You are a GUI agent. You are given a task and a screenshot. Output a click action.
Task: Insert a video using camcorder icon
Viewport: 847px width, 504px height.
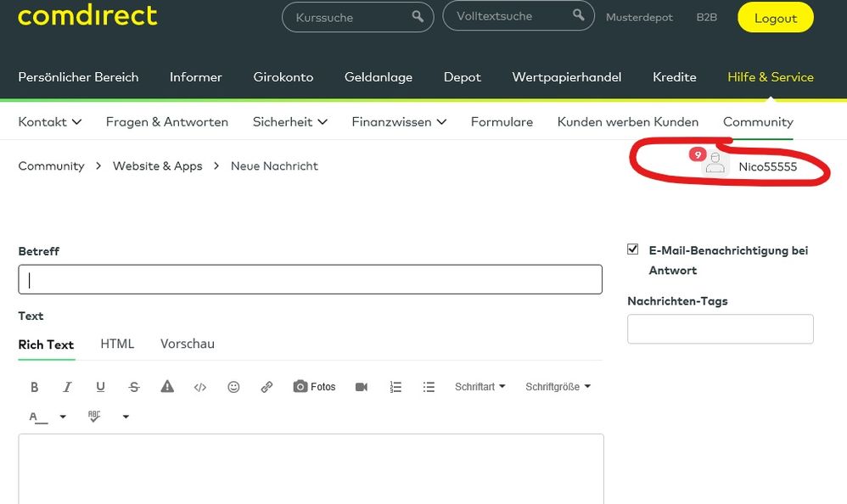pyautogui.click(x=362, y=387)
